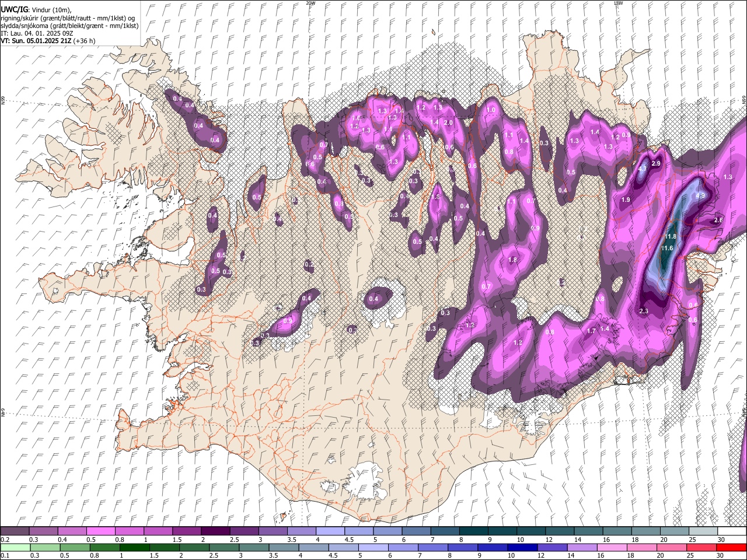Click the bright pink snow-scale swatch labeled 0.5
Image resolution: width=747 pixels, height=560 pixels.
[x=102, y=531]
